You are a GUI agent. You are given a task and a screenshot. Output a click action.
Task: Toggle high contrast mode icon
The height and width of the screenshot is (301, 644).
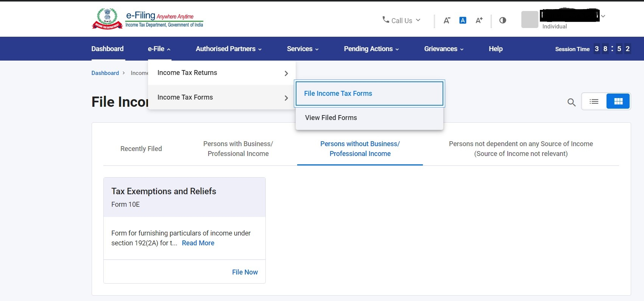coord(502,20)
